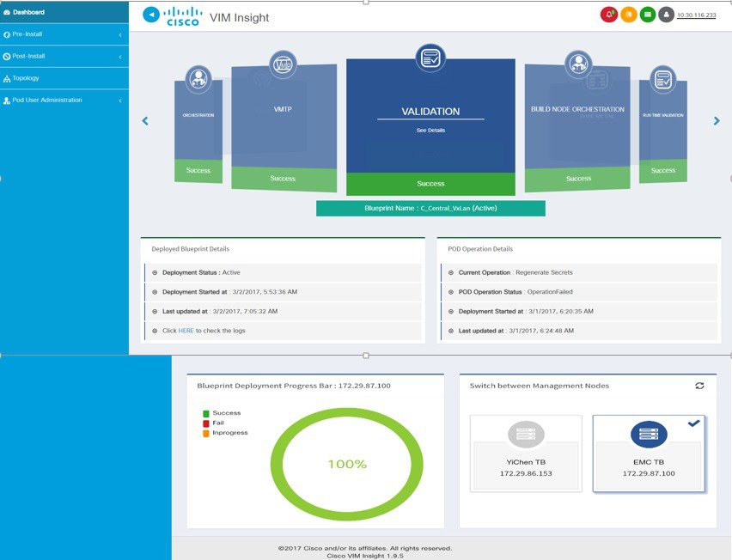Click the Orchestration card icon
732x560 pixels.
[198, 79]
